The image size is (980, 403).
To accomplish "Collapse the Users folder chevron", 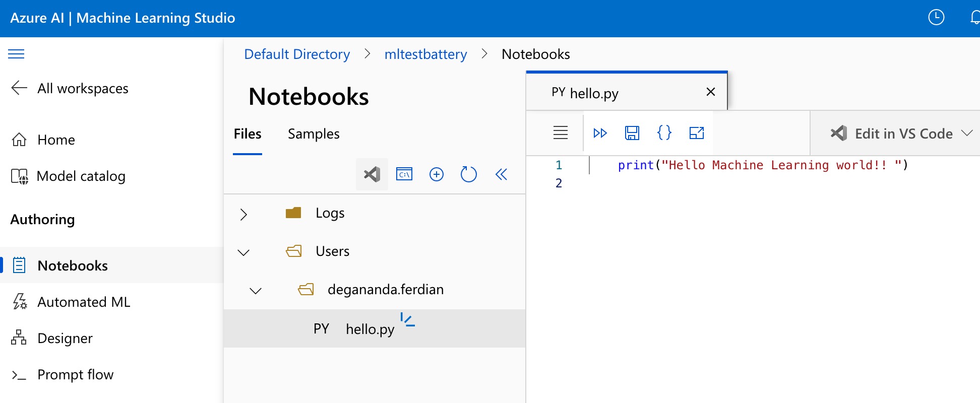I will point(243,252).
